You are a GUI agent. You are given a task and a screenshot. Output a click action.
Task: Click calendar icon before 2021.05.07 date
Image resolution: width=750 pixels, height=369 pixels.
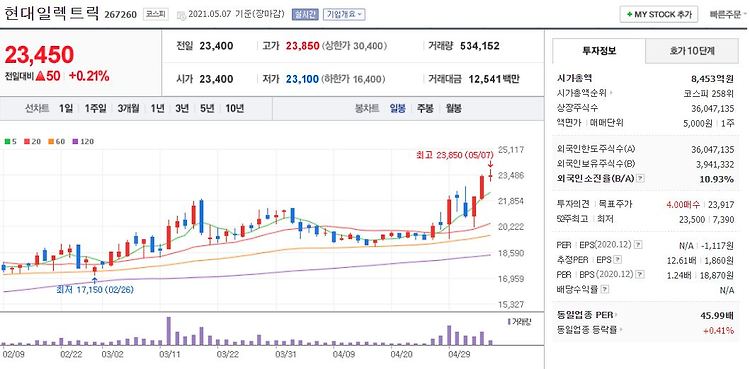(x=181, y=15)
